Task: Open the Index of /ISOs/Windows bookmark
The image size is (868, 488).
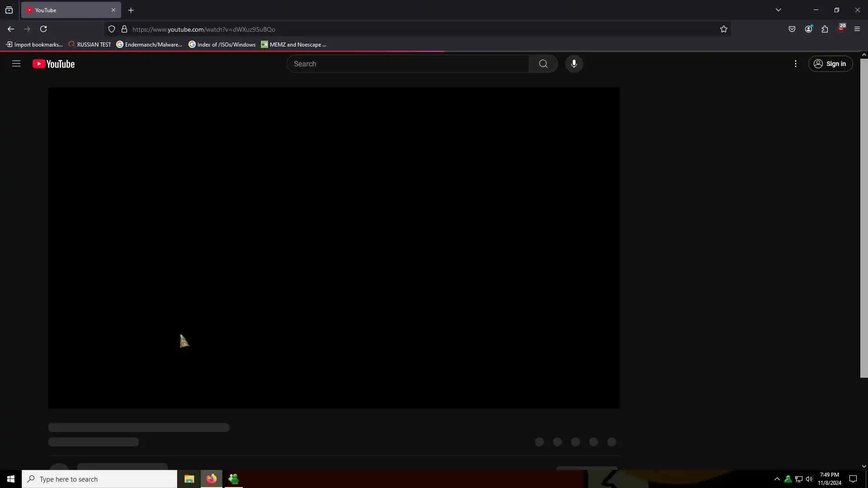Action: [x=222, y=44]
